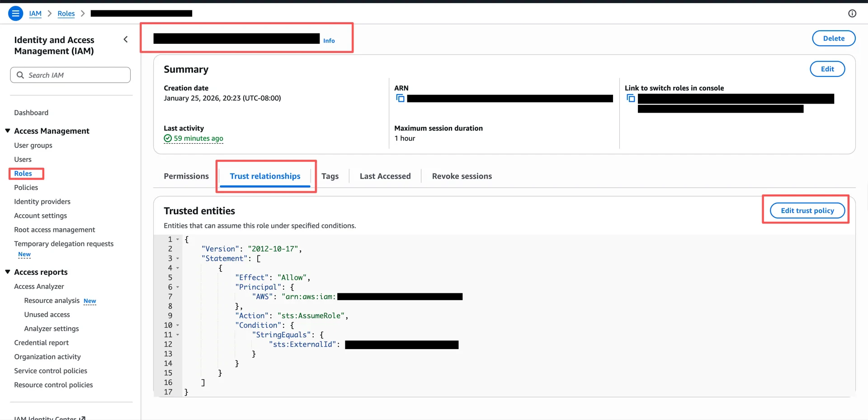Open Credential report in the sidebar
868x420 pixels.
[x=41, y=343]
